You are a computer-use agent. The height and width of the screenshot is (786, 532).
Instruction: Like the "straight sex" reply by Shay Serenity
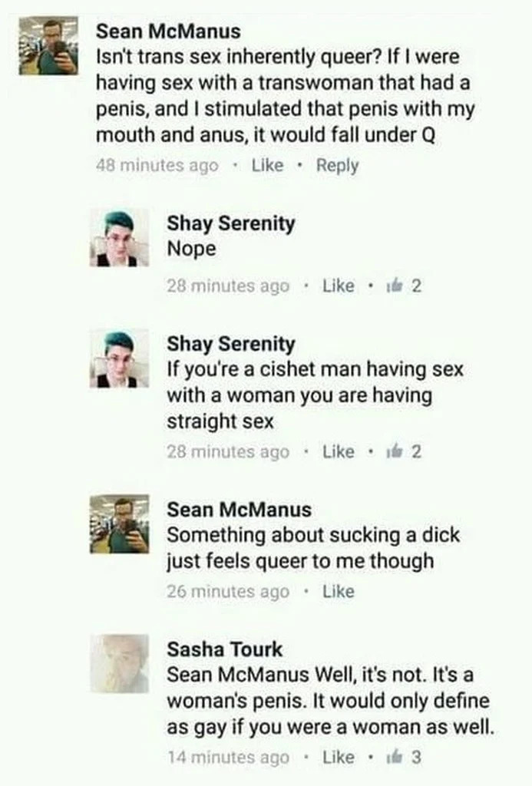coord(339,451)
